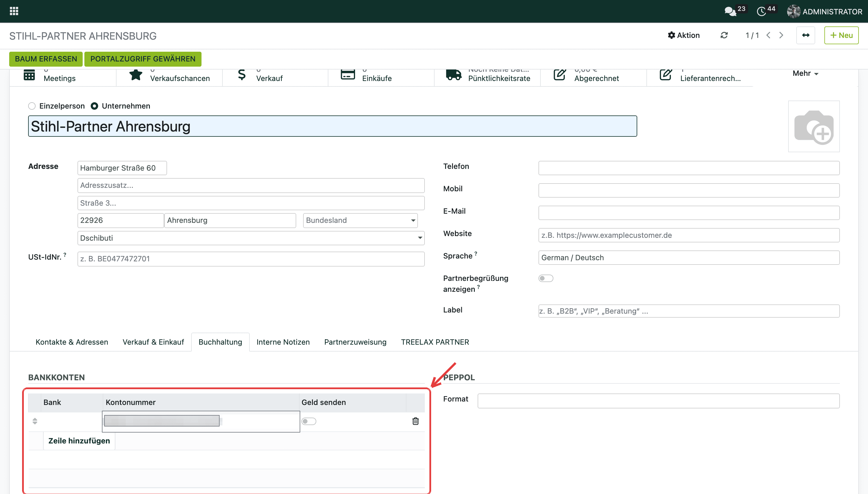Open the Sprache selection field
This screenshot has height=494, width=868.
689,258
